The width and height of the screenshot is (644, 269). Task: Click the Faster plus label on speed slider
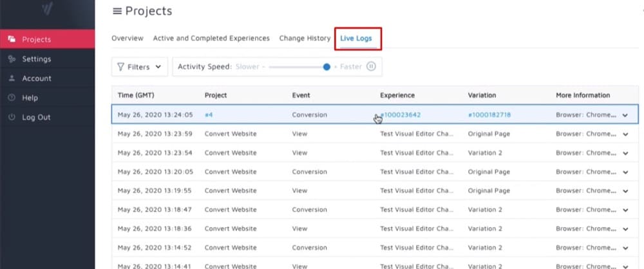348,66
